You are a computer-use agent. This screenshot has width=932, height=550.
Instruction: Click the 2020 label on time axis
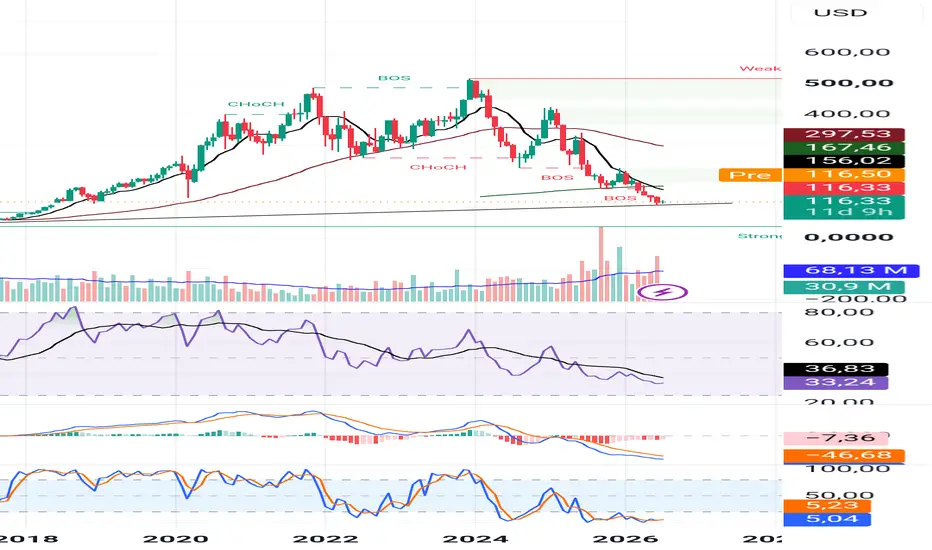pos(177,539)
